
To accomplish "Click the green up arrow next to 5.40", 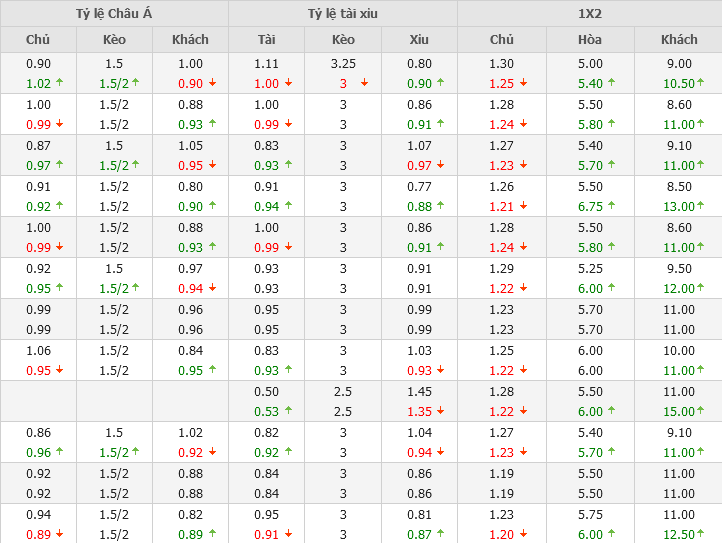I will pyautogui.click(x=612, y=84).
